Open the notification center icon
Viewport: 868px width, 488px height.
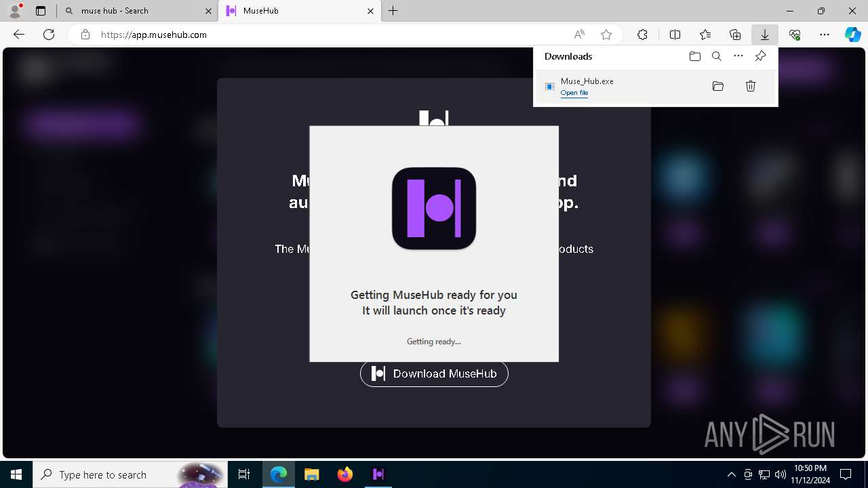click(x=846, y=474)
